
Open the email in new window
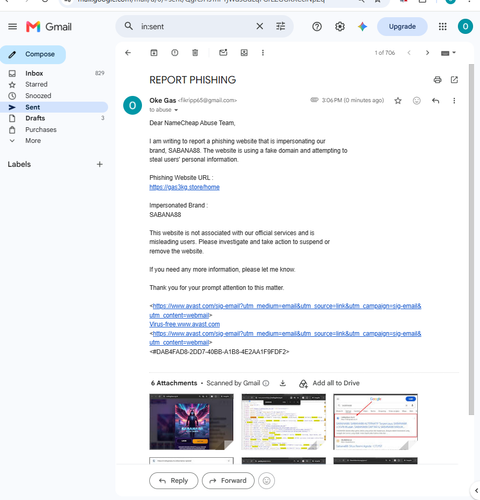[454, 80]
